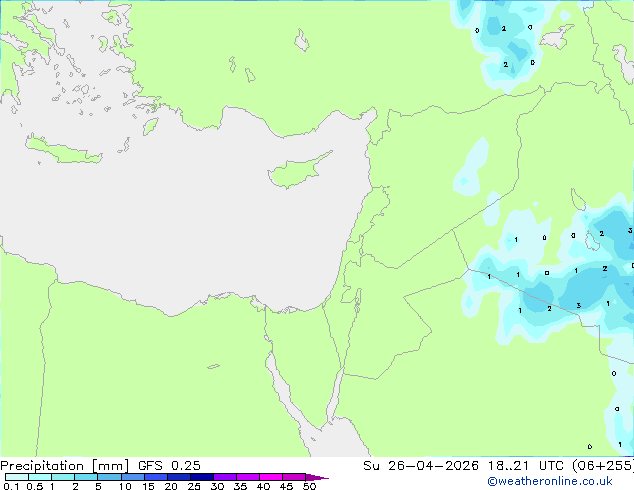Click the legend label '0.5'
The height and width of the screenshot is (490, 634).
click(x=35, y=486)
